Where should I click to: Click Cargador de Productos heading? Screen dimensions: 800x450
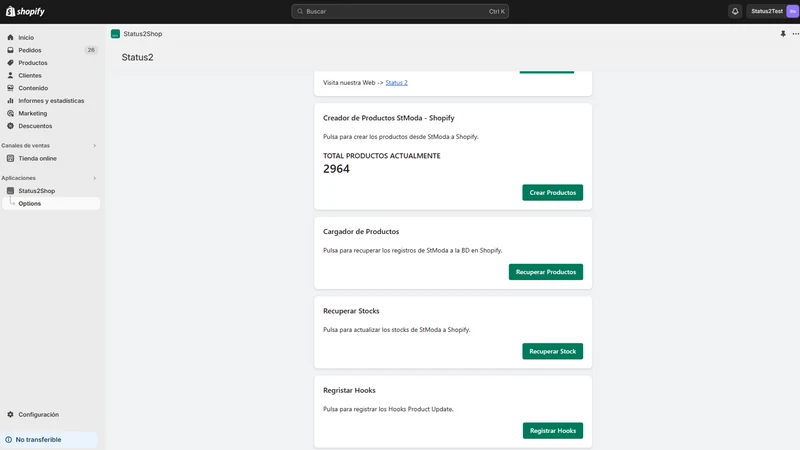pos(361,232)
